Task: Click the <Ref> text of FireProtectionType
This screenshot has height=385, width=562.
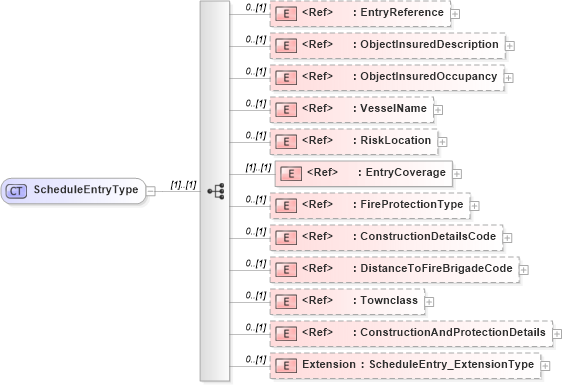Action: [x=317, y=204]
